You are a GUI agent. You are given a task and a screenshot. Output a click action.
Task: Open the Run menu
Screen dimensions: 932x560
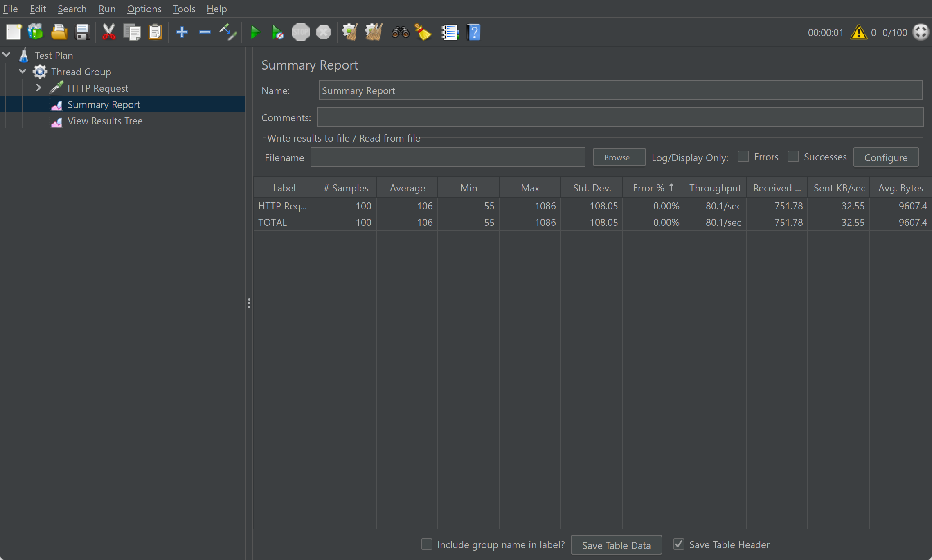107,9
